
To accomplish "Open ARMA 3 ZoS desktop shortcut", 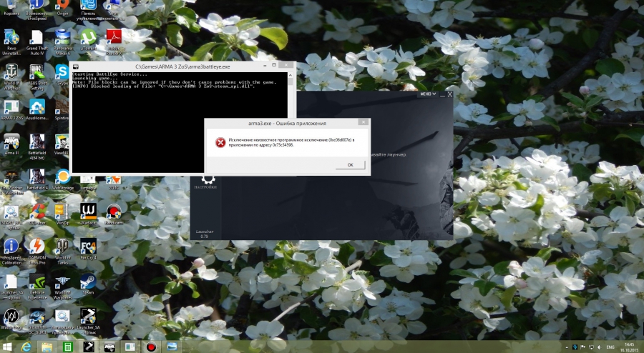I will (11, 110).
